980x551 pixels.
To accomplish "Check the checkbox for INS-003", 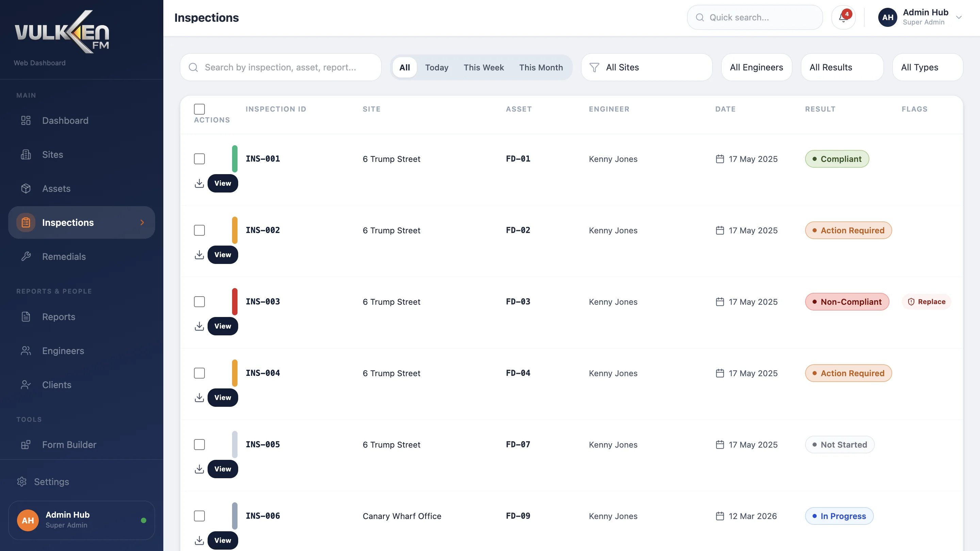I will 199,302.
